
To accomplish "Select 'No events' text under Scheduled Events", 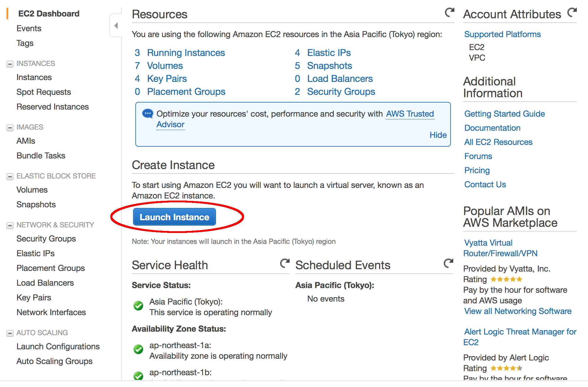I will (x=326, y=299).
